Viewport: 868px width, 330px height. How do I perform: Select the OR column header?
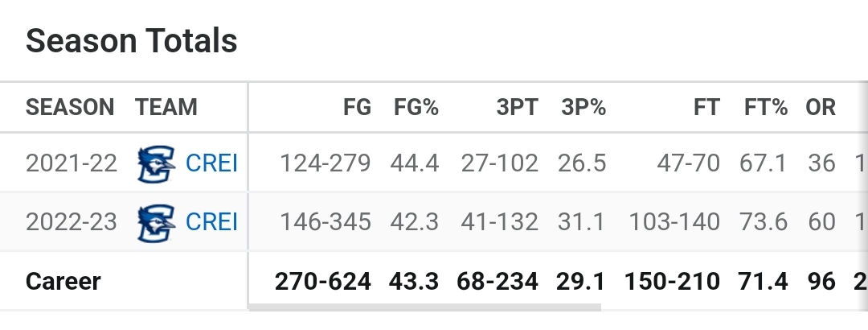(x=821, y=107)
